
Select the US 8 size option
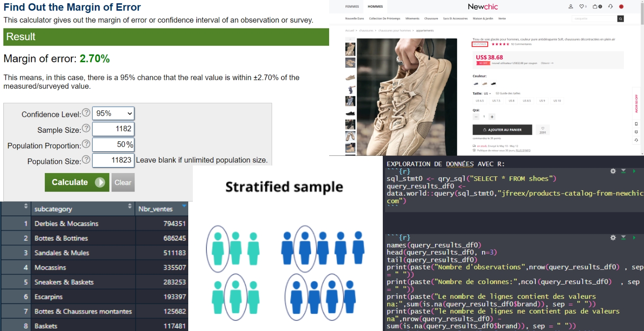(512, 101)
